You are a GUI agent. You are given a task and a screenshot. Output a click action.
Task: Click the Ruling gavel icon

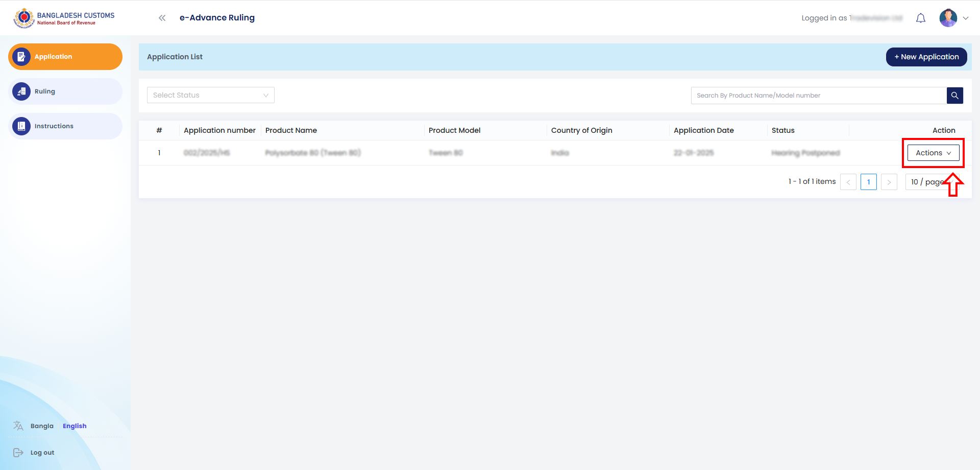pos(21,91)
